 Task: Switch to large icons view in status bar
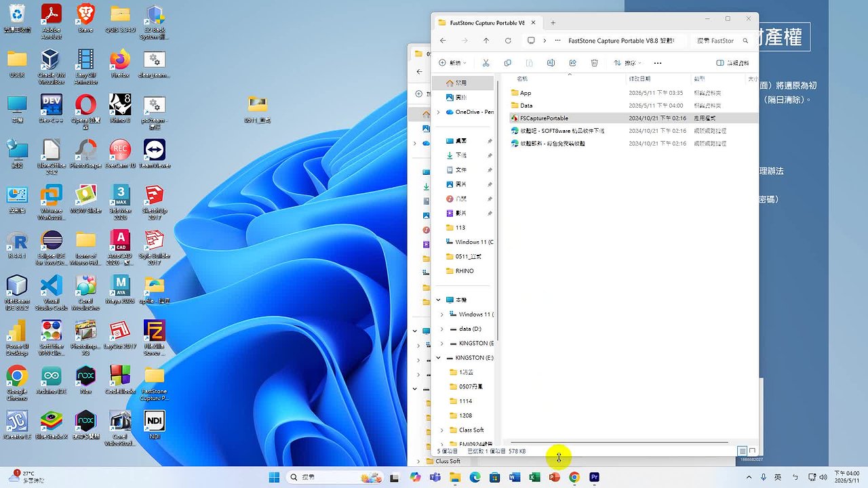[x=752, y=451]
